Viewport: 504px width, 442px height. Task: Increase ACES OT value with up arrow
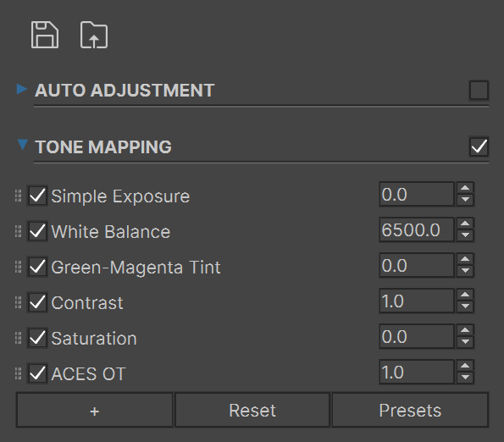[465, 366]
